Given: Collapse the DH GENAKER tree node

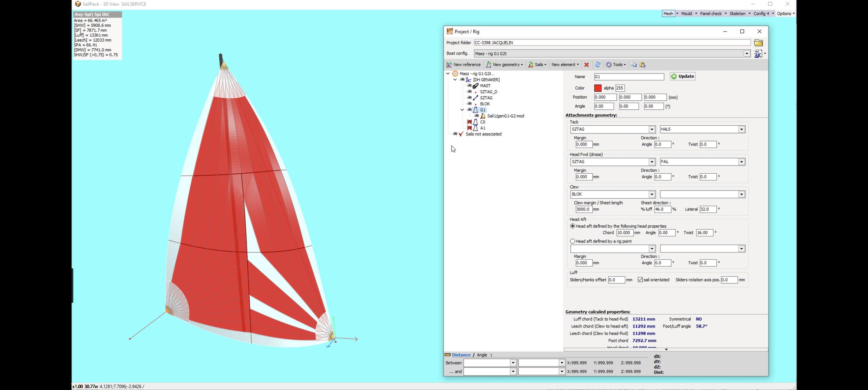Looking at the screenshot, I should tap(455, 80).
